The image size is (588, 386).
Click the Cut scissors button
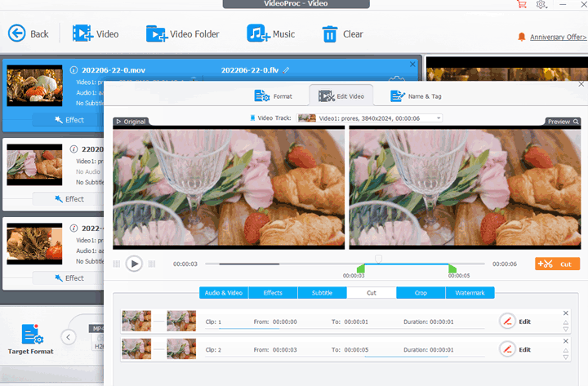[557, 264]
